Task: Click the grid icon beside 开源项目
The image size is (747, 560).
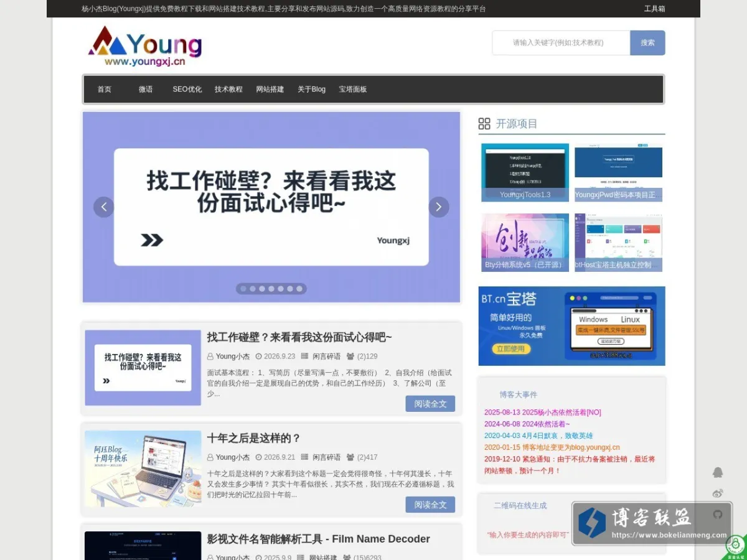Action: [x=484, y=123]
